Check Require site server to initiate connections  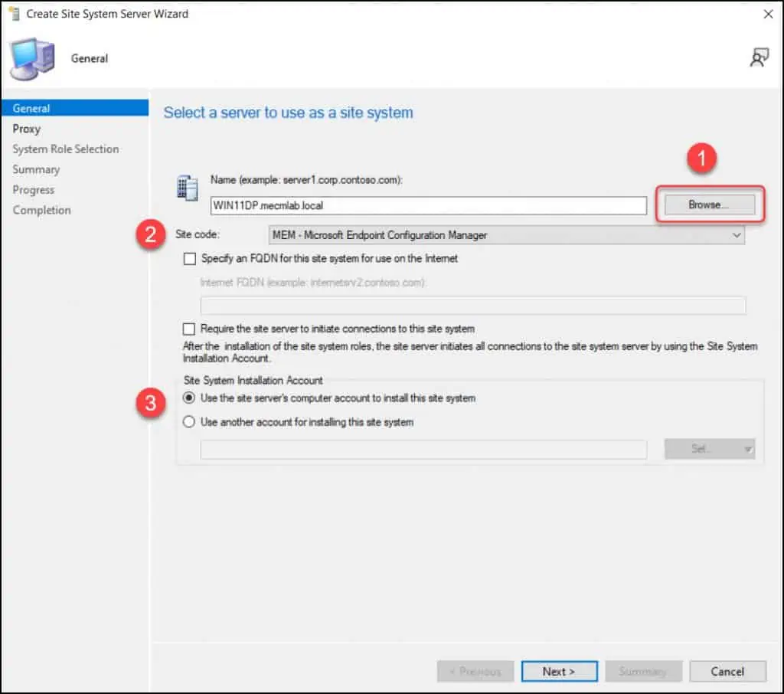coord(190,329)
